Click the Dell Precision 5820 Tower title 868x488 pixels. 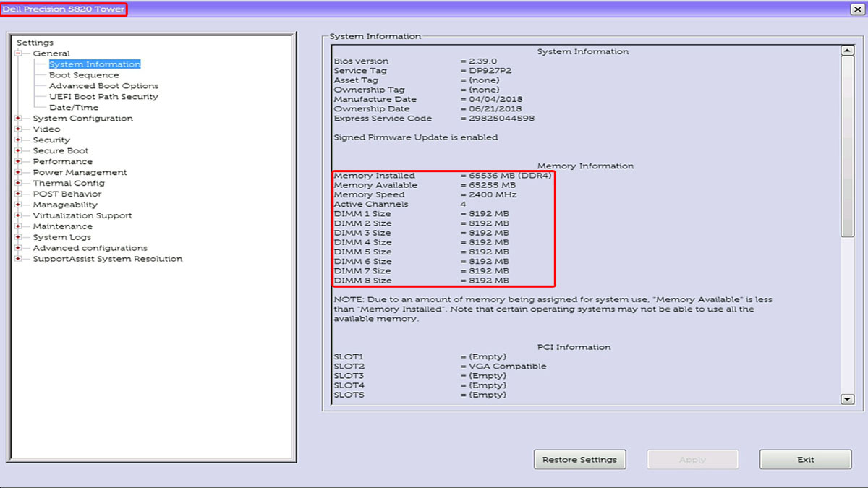[x=64, y=9]
